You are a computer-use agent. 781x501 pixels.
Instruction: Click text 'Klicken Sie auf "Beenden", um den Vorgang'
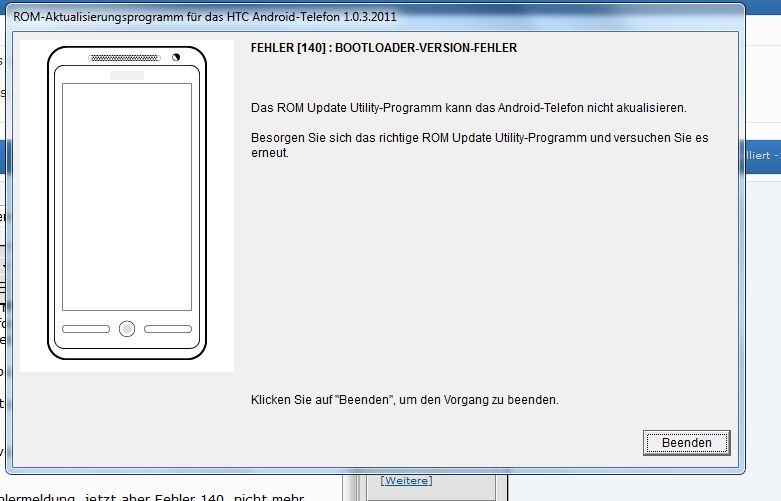(371, 400)
